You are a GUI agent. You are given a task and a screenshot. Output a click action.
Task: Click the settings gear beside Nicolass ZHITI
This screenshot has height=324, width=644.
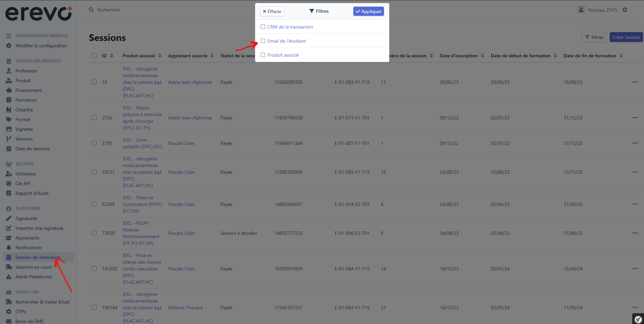point(625,10)
